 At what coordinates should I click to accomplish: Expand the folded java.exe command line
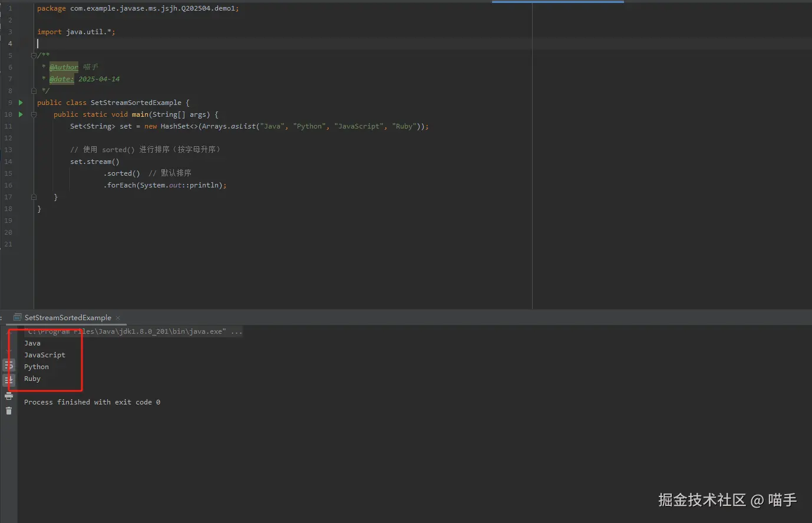[236, 331]
